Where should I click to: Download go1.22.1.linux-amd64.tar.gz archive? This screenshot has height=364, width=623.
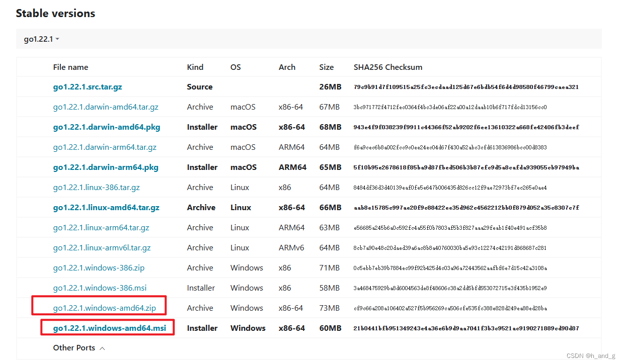pos(106,208)
